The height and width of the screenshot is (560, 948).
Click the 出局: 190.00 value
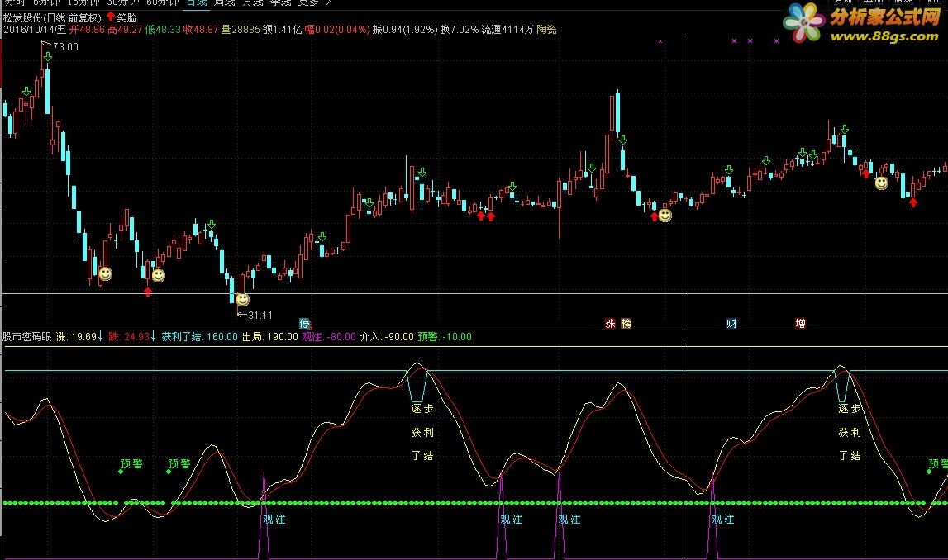(270, 336)
